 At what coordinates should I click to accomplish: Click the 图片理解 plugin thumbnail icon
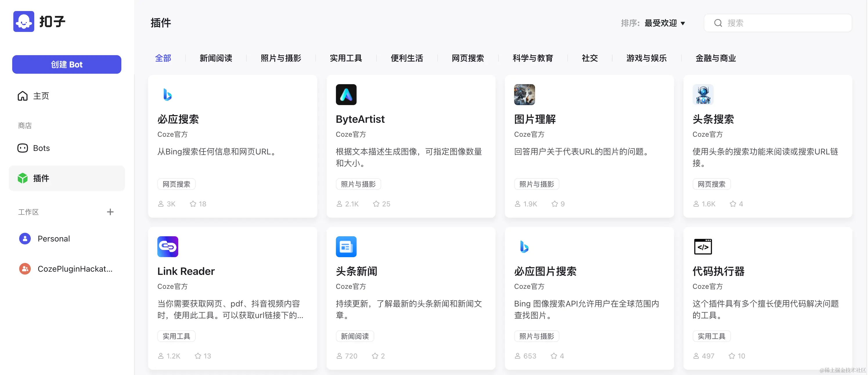(x=524, y=95)
